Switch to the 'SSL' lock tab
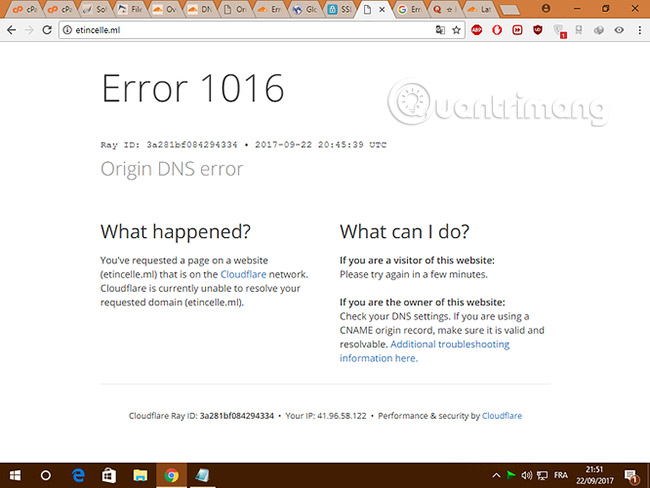The image size is (650, 488). click(340, 9)
